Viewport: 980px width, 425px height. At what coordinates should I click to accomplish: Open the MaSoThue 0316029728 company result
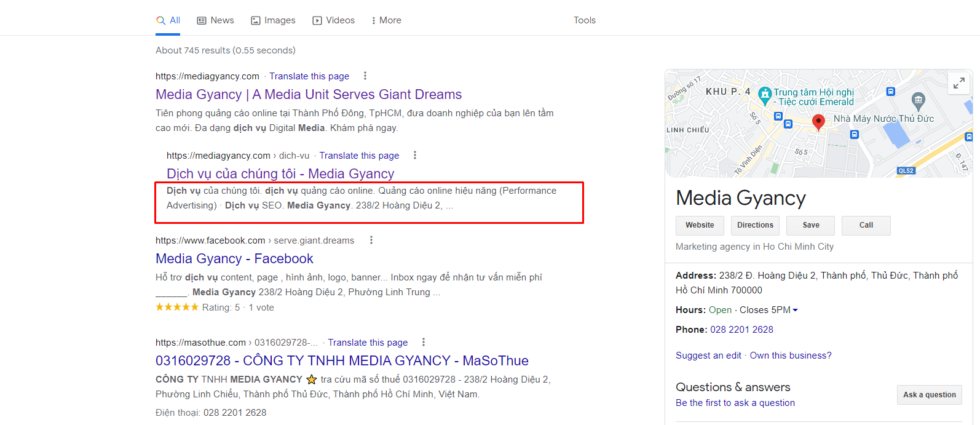(x=342, y=360)
